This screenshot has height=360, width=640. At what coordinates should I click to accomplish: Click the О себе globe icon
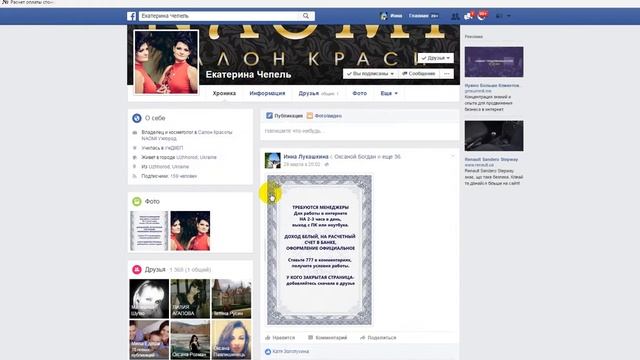point(137,118)
